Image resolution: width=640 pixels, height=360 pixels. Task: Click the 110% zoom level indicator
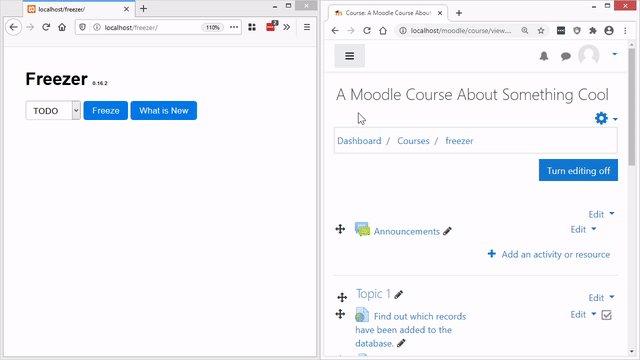[212, 27]
